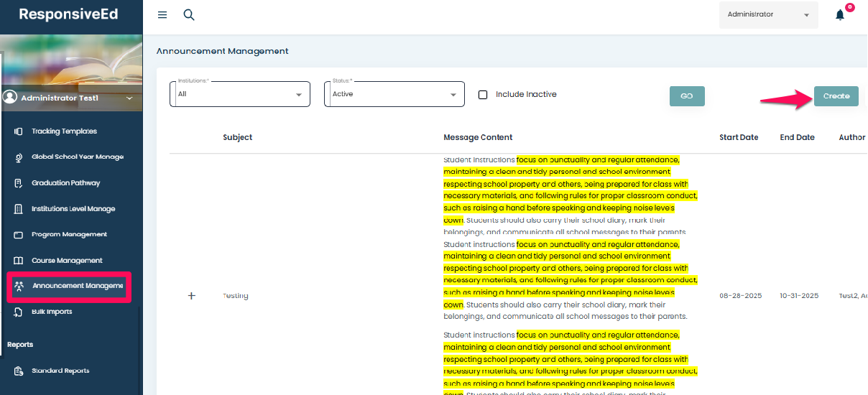Open the Status dropdown showing Active
Viewport: 868px width, 395px height.
pyautogui.click(x=394, y=94)
